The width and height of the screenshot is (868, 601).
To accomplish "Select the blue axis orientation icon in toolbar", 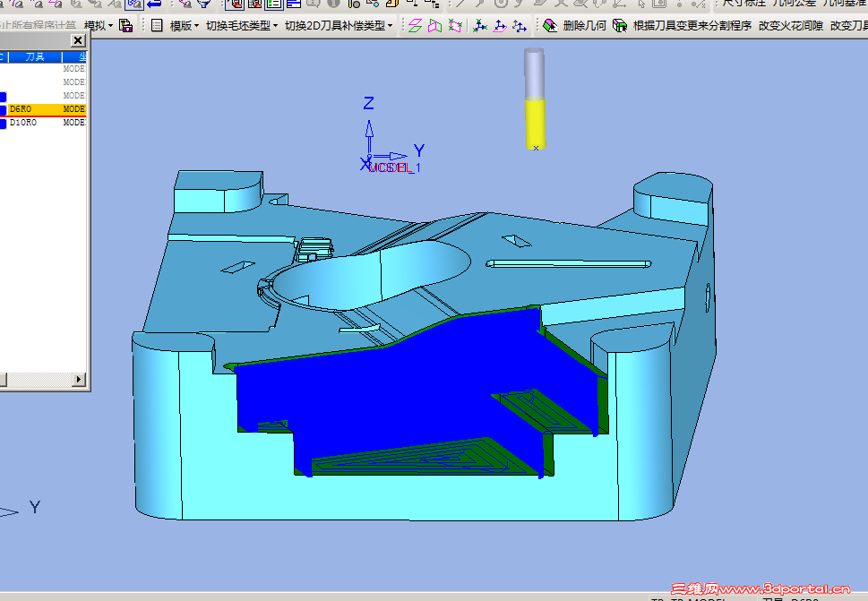I will (481, 26).
